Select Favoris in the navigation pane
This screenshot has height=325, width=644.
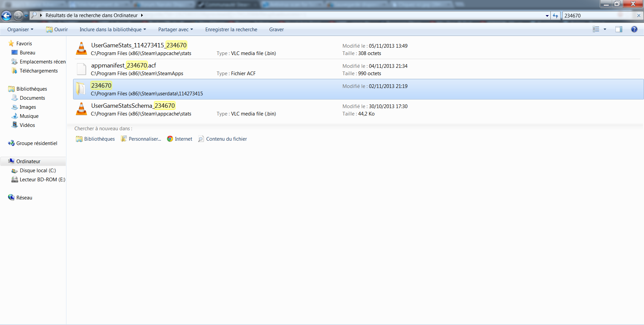(24, 44)
